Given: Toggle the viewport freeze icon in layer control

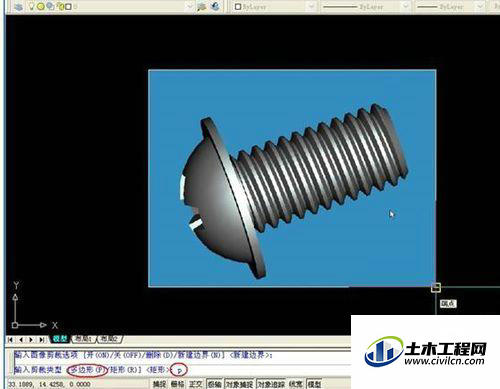Looking at the screenshot, I should point(50,6).
